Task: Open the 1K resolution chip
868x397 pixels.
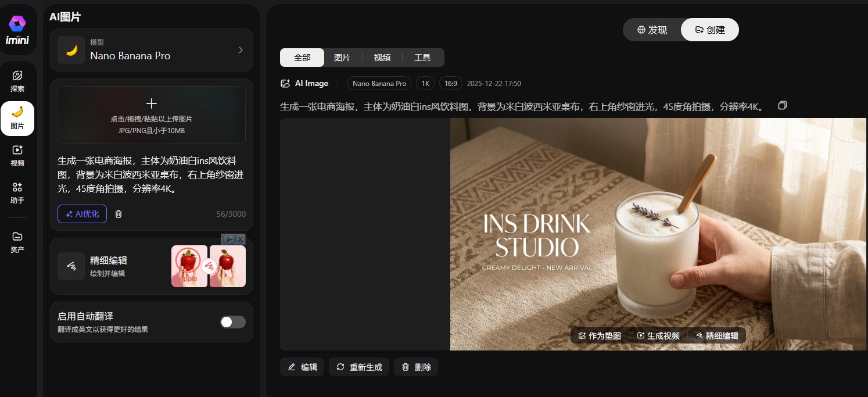Action: 425,83
